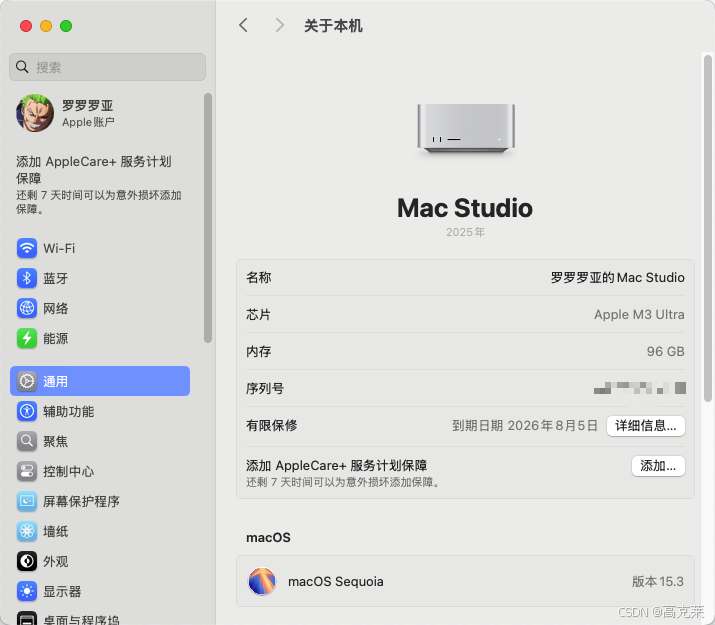Open the 能源 energy icon

click(x=27, y=339)
